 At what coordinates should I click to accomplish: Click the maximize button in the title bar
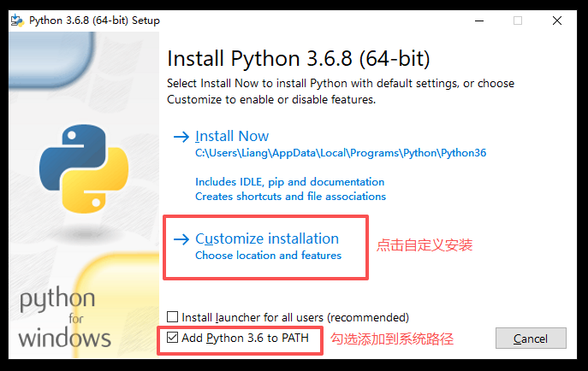click(518, 21)
